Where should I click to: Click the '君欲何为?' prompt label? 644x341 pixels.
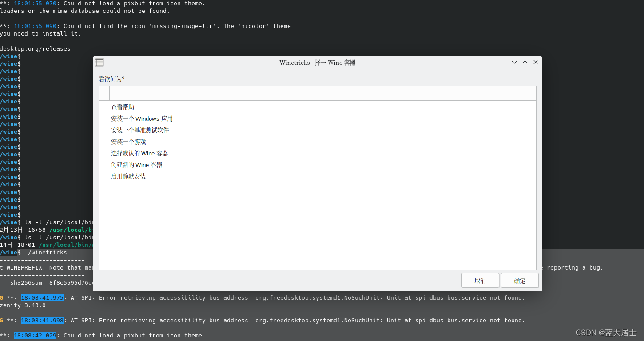(x=111, y=79)
